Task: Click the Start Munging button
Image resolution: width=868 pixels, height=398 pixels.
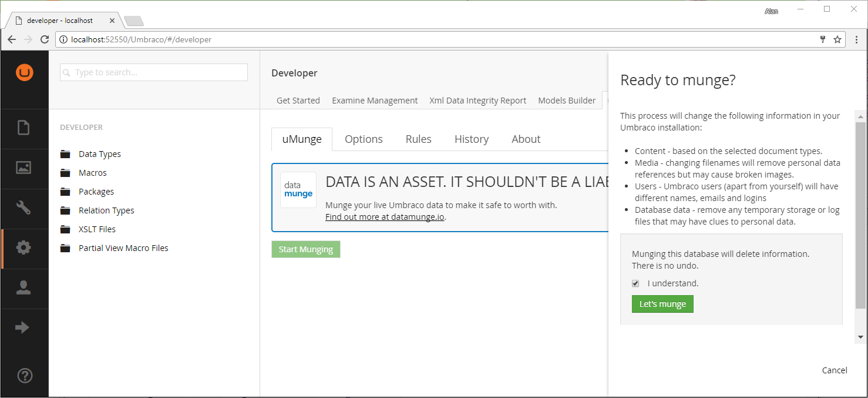Action: (306, 249)
